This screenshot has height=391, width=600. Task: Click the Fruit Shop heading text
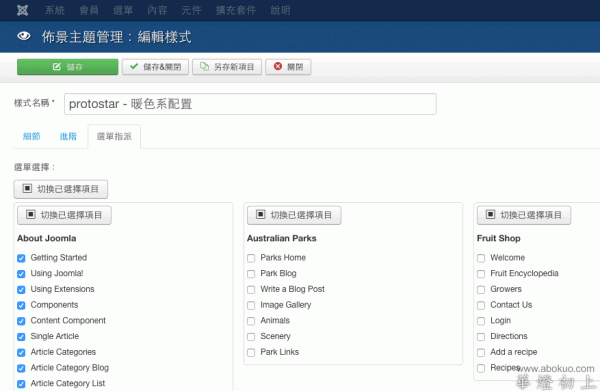click(x=499, y=238)
